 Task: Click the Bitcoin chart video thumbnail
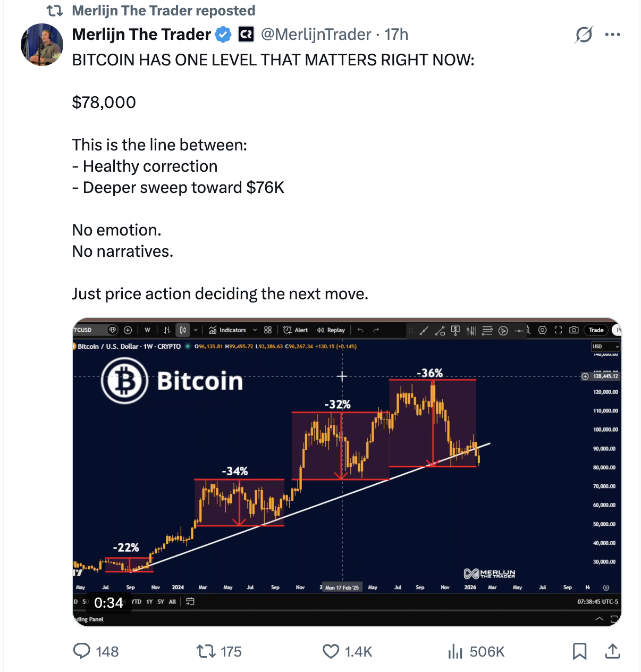(x=347, y=472)
